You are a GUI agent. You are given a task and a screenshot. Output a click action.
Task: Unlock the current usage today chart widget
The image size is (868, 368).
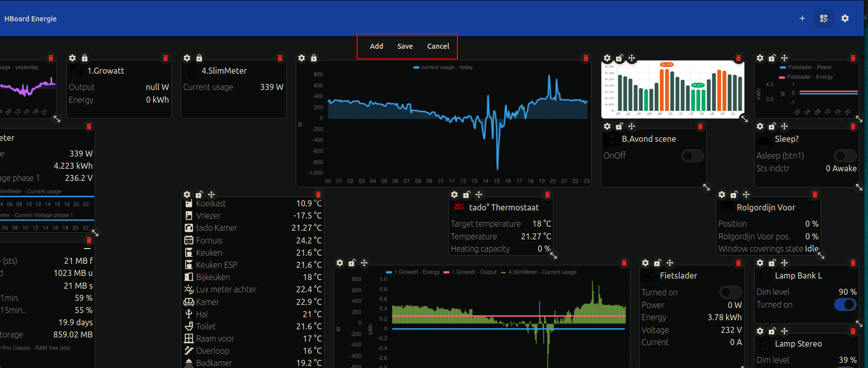314,58
